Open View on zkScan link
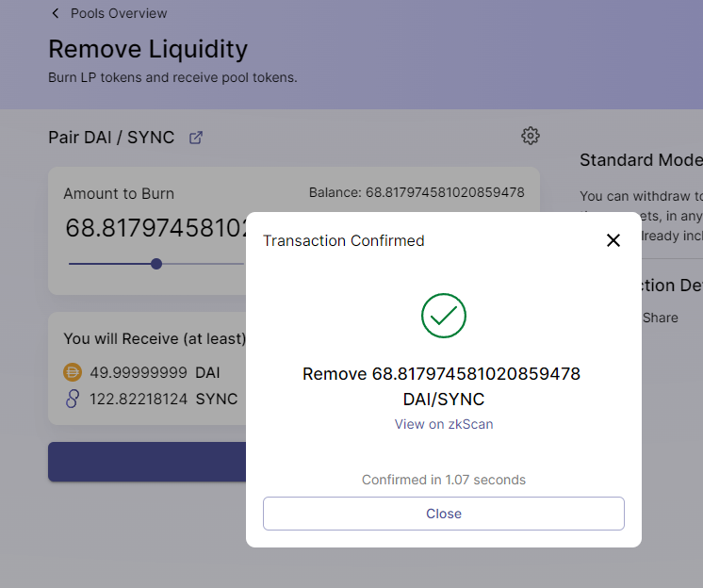 click(x=444, y=424)
